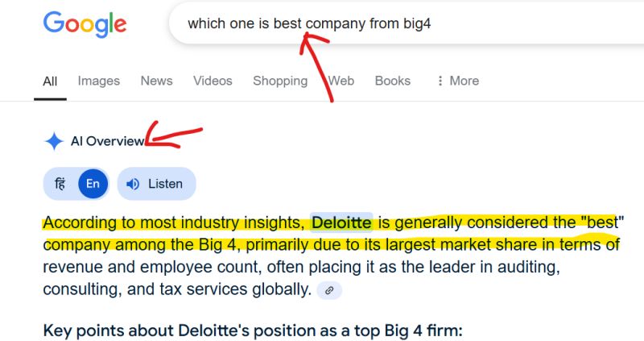644x341 pixels.
Task: Click the speaker icon in Listen
Action: 133,184
